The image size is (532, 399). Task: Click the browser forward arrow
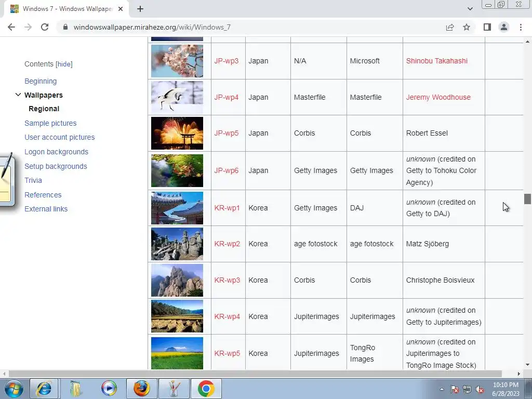click(x=28, y=27)
